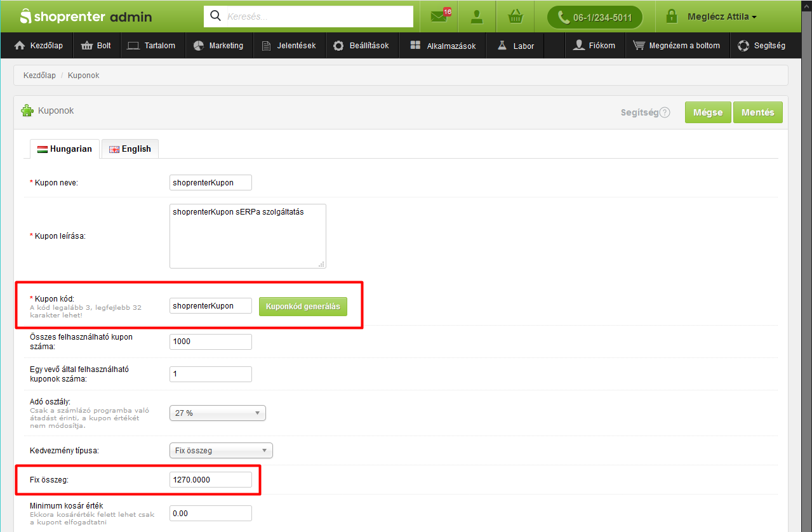The width and height of the screenshot is (812, 532).
Task: Click Összes felhasználható kupon száma field
Action: (211, 342)
